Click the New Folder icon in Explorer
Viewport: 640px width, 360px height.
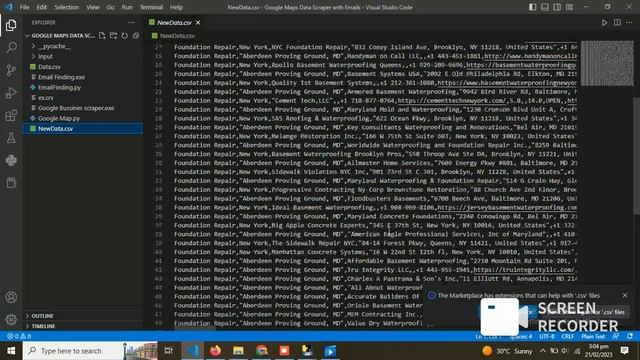113,36
